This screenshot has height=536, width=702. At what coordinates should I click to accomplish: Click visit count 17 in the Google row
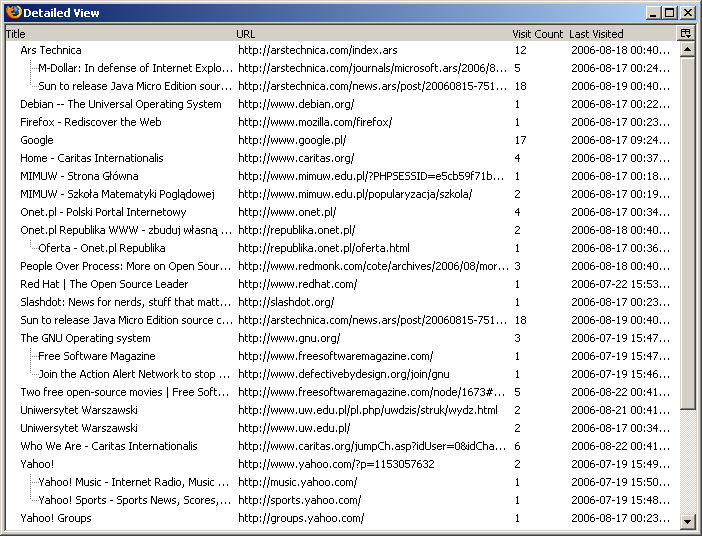point(520,140)
